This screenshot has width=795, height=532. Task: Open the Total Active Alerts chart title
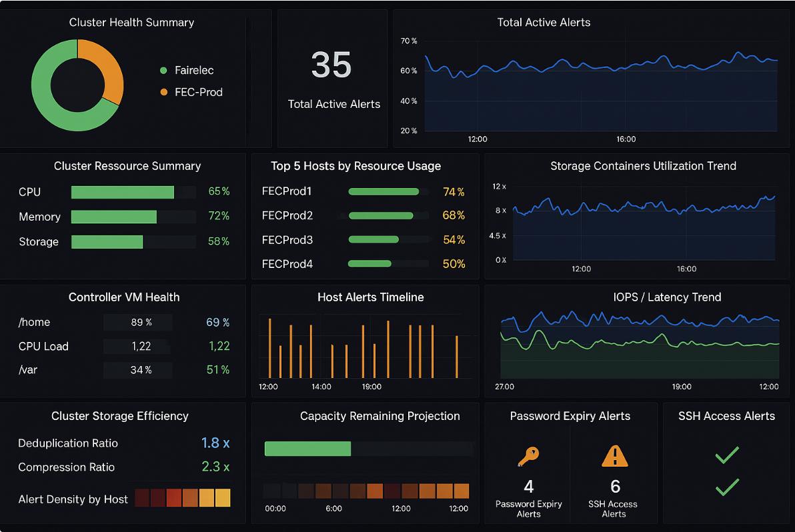[x=544, y=22]
